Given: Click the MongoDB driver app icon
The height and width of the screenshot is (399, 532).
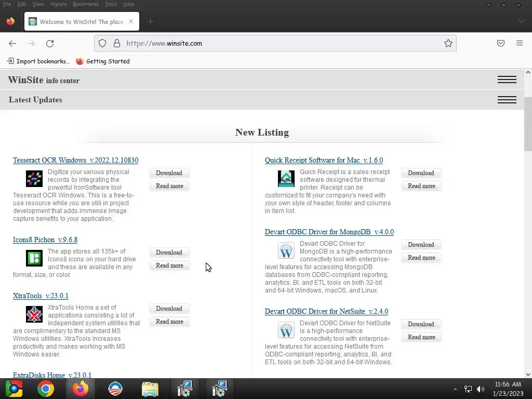Looking at the screenshot, I should tap(286, 251).
